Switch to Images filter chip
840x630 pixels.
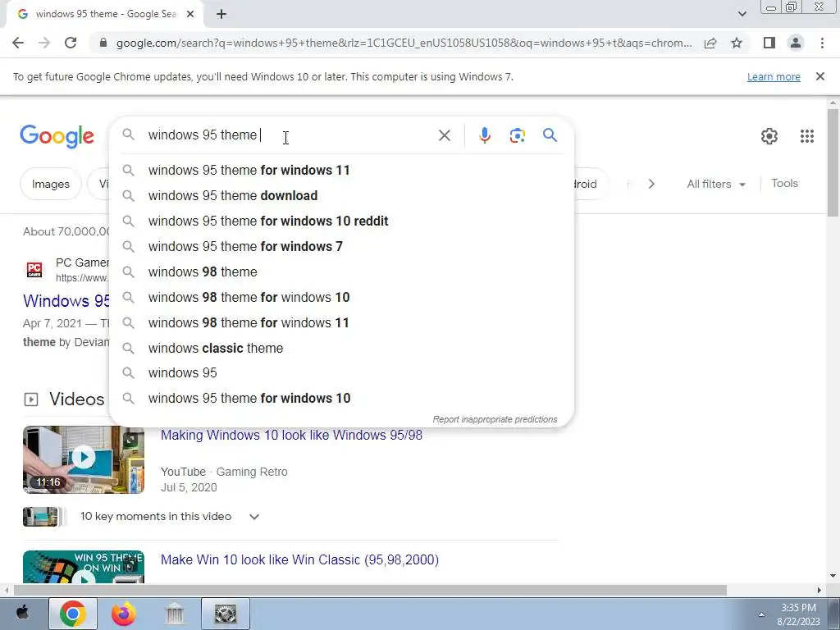pos(50,184)
